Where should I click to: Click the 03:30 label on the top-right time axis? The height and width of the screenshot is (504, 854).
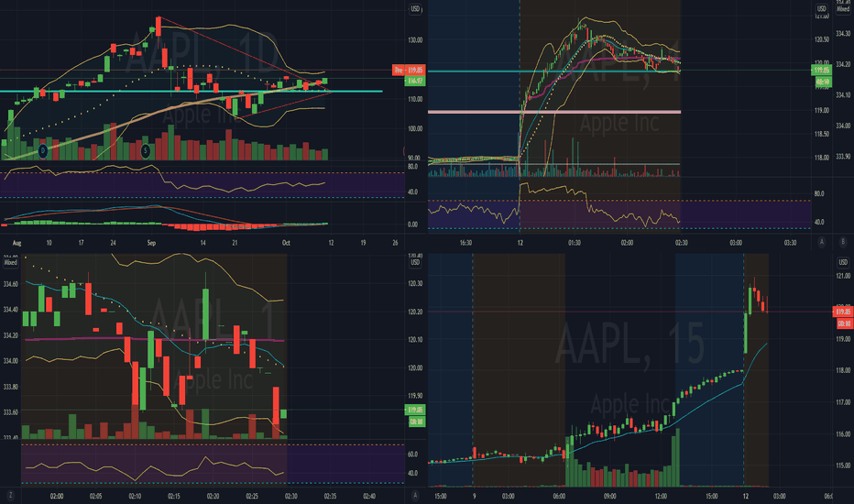tap(790, 243)
